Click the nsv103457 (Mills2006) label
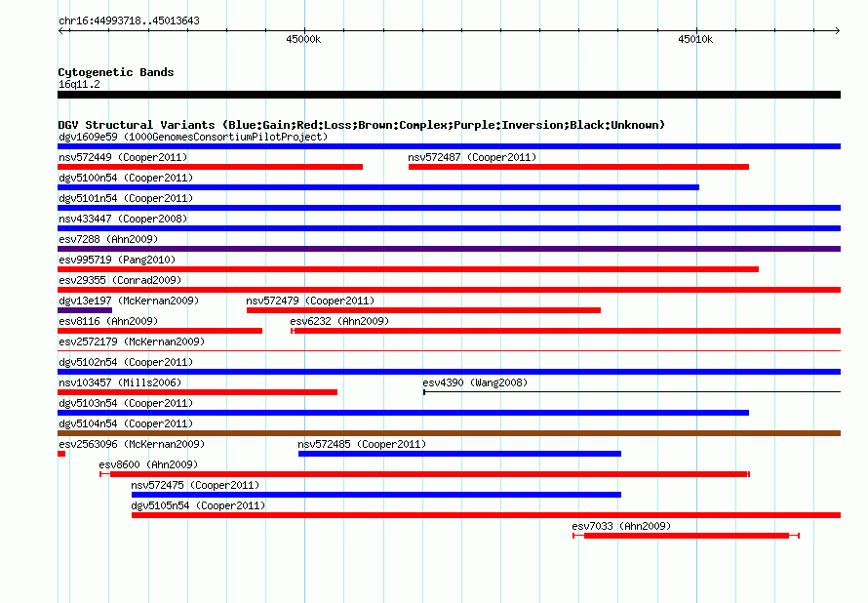 point(120,382)
